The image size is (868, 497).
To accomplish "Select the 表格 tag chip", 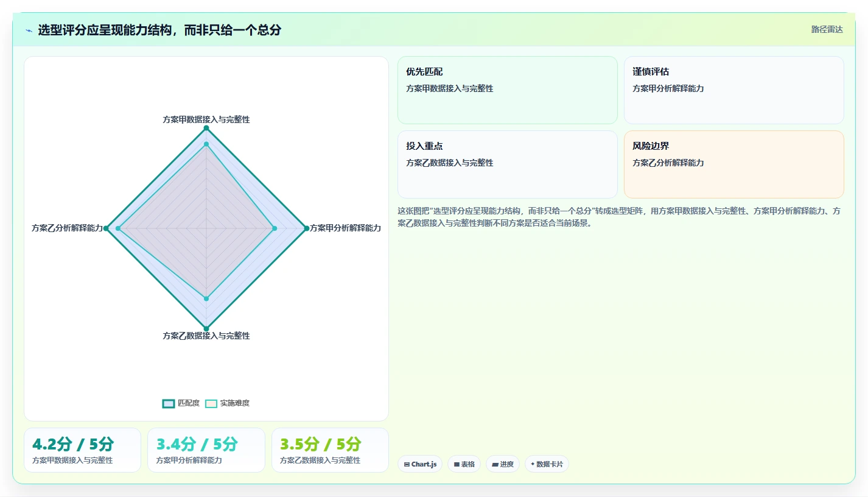I will 464,464.
